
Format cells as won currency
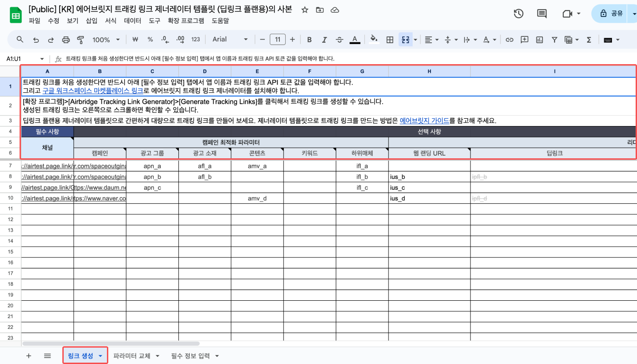click(x=135, y=40)
